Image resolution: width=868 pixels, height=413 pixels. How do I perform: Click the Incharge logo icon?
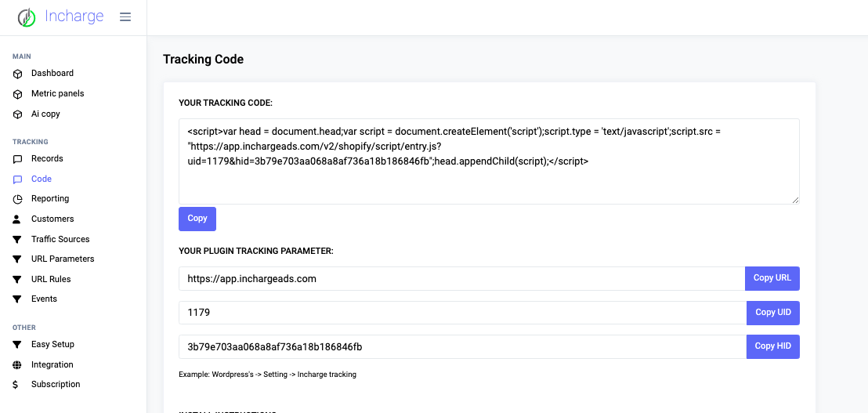click(27, 17)
